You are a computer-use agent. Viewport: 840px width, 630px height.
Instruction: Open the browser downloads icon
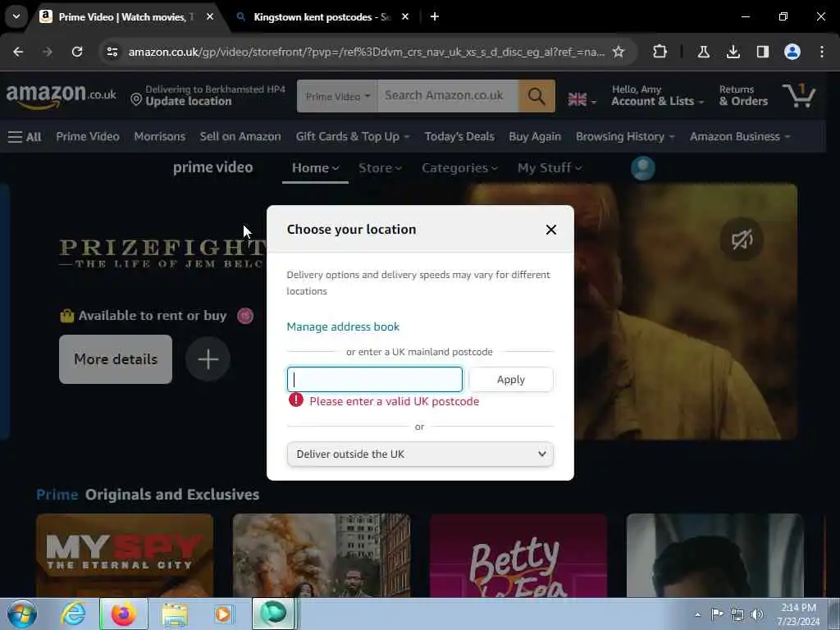coord(733,52)
